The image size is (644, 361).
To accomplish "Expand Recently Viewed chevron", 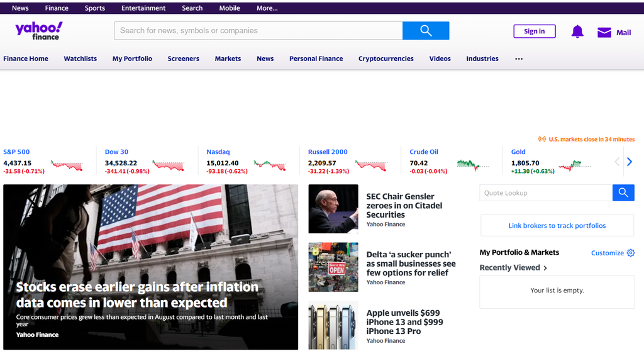I will [x=545, y=268].
